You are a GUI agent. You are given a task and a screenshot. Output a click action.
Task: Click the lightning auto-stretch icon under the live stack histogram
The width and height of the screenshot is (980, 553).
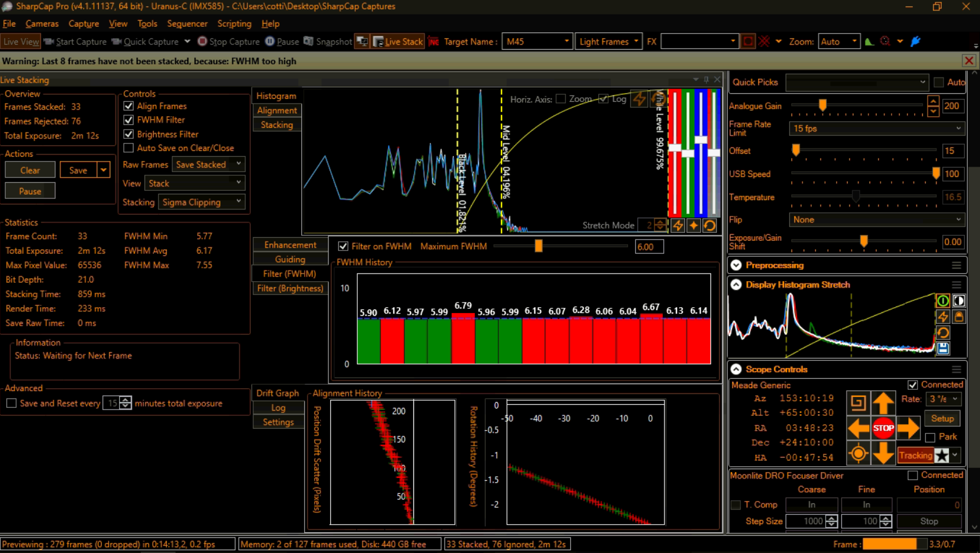pyautogui.click(x=678, y=226)
